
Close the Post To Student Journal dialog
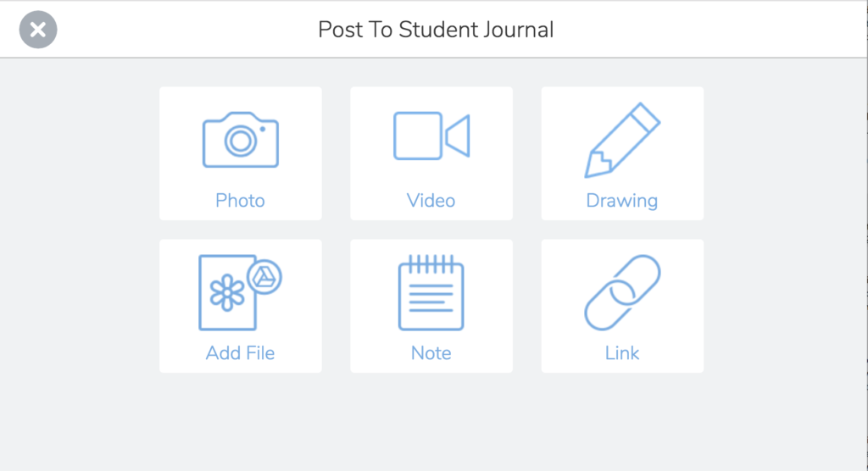point(38,30)
